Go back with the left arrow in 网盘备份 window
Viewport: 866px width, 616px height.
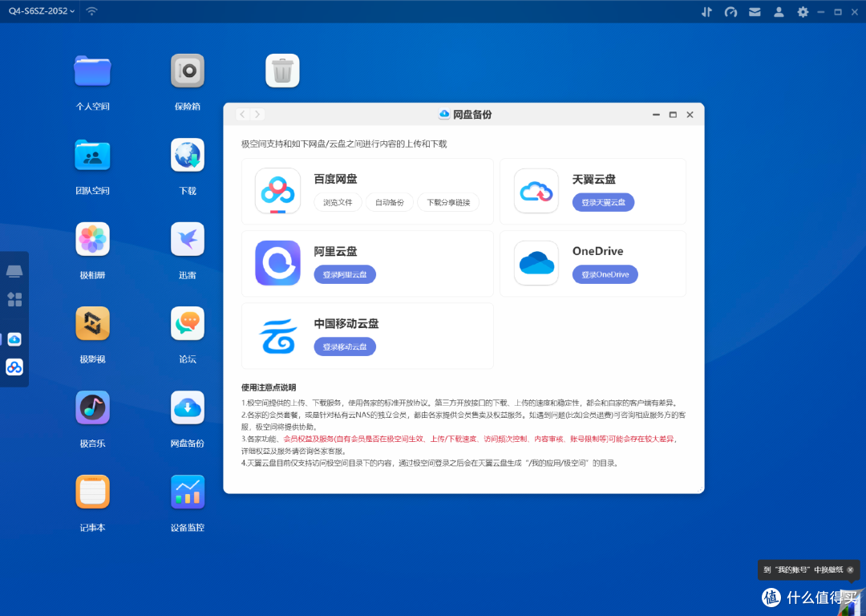(x=242, y=115)
